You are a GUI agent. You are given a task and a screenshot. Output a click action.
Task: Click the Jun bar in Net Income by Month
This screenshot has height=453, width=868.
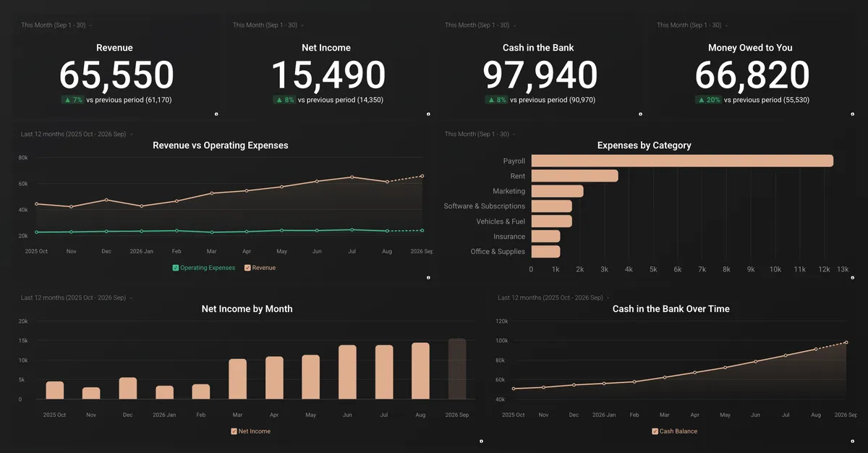click(348, 372)
